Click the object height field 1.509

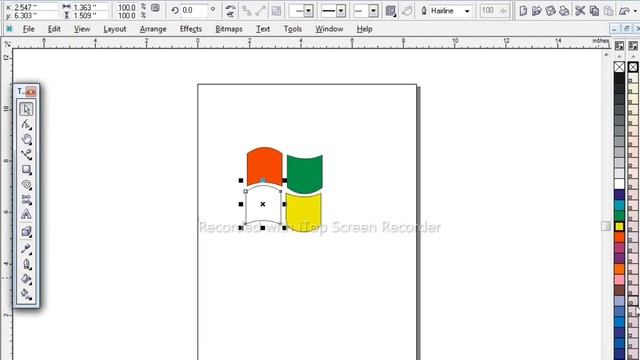pos(90,16)
